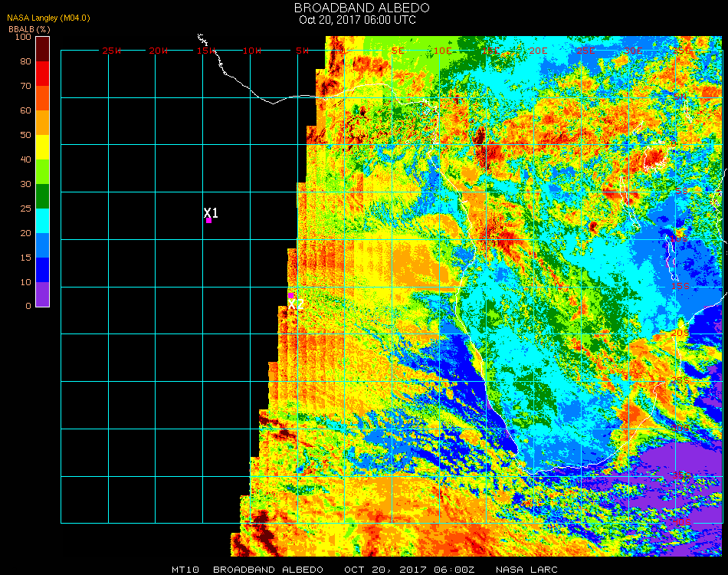The width and height of the screenshot is (728, 575).
Task: Click the '20W' longitude label
Action: [x=159, y=51]
